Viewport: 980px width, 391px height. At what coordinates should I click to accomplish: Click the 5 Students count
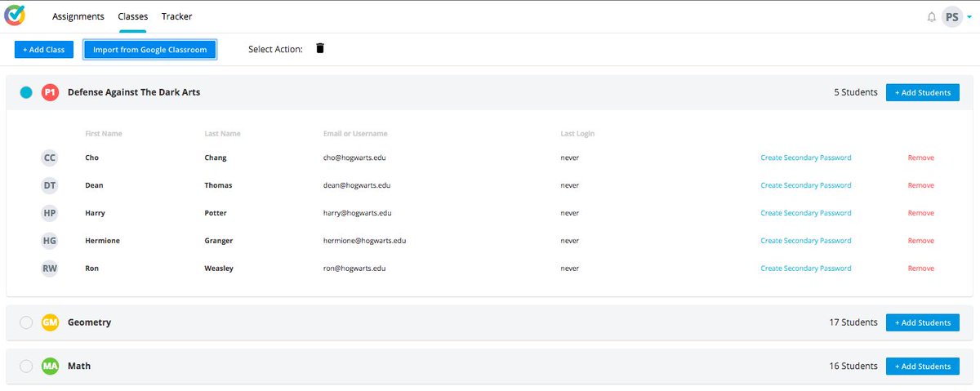(856, 92)
